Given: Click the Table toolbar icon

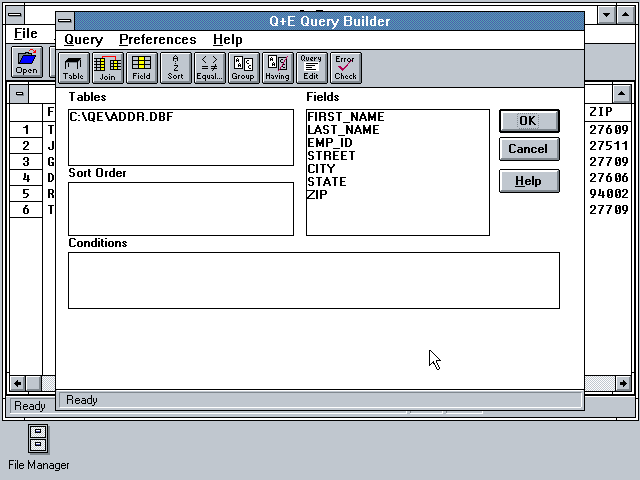Looking at the screenshot, I should [x=73, y=68].
